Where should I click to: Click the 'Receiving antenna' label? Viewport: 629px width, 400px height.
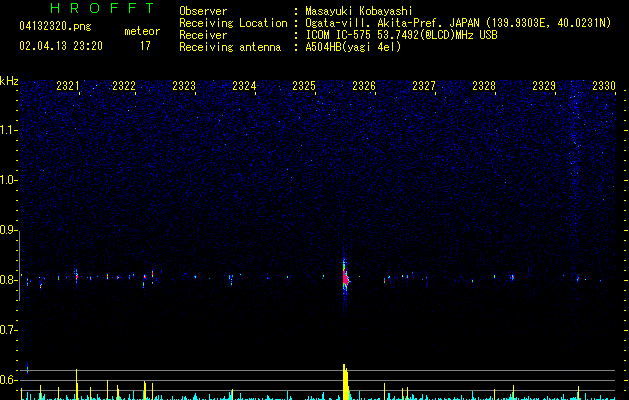point(230,47)
